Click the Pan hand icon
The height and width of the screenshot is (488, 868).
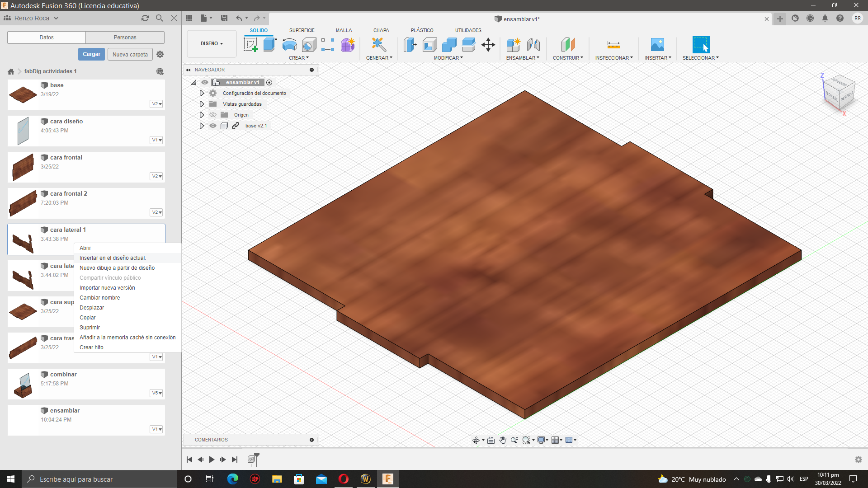click(x=503, y=440)
